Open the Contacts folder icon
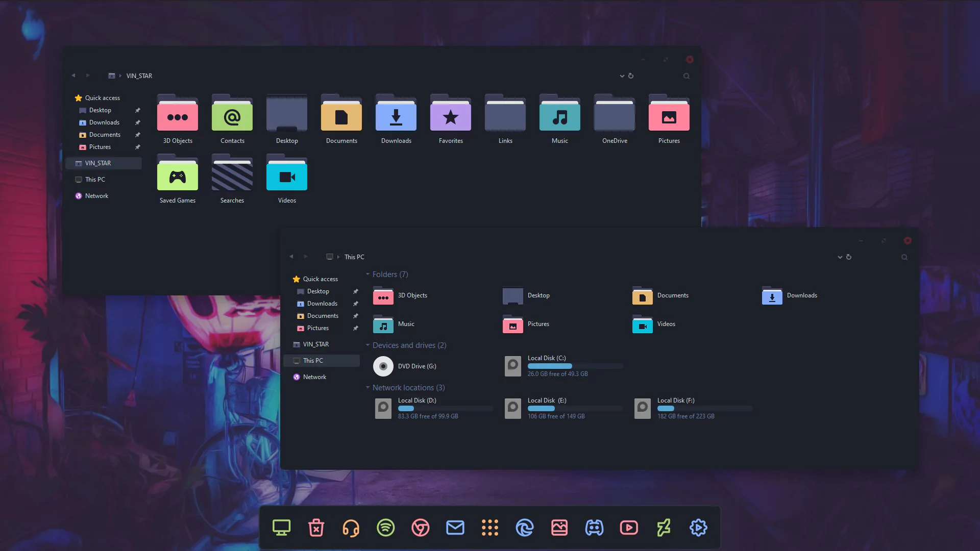 pyautogui.click(x=232, y=116)
